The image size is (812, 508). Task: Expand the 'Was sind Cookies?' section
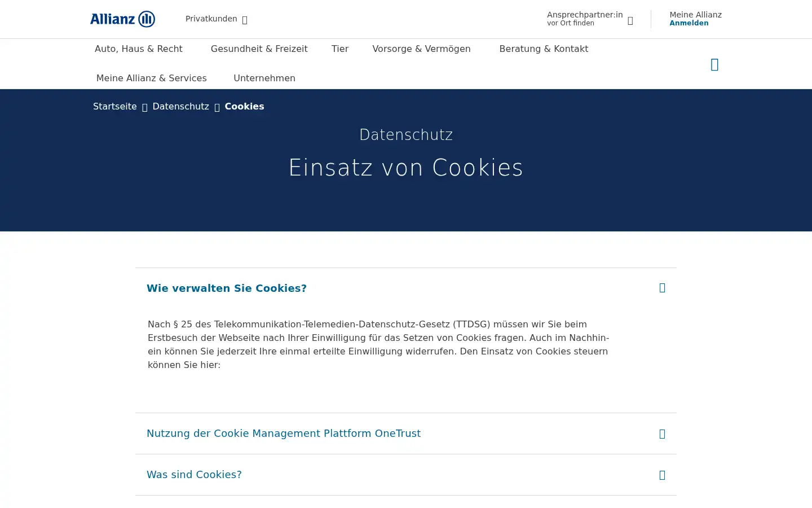click(406, 475)
